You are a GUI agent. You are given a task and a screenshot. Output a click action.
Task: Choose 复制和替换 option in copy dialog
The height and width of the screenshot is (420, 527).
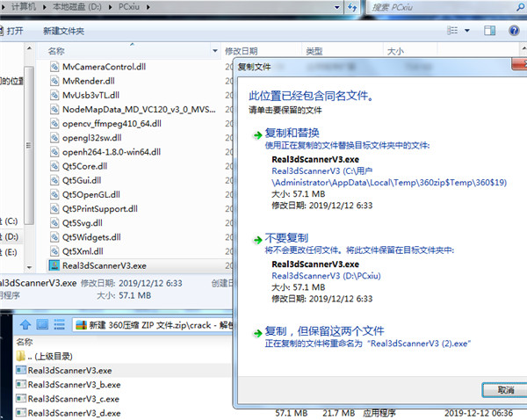pos(292,133)
